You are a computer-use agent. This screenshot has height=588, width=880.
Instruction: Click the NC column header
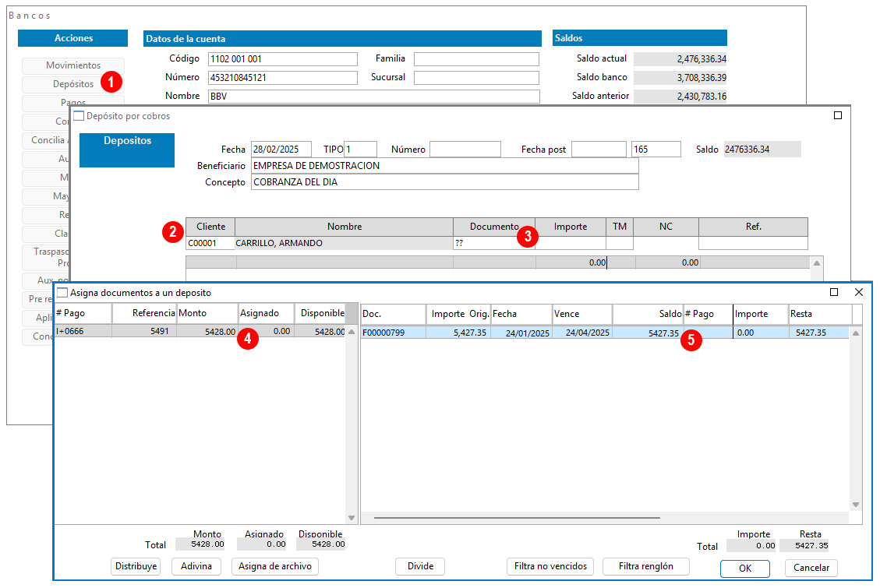tap(666, 227)
